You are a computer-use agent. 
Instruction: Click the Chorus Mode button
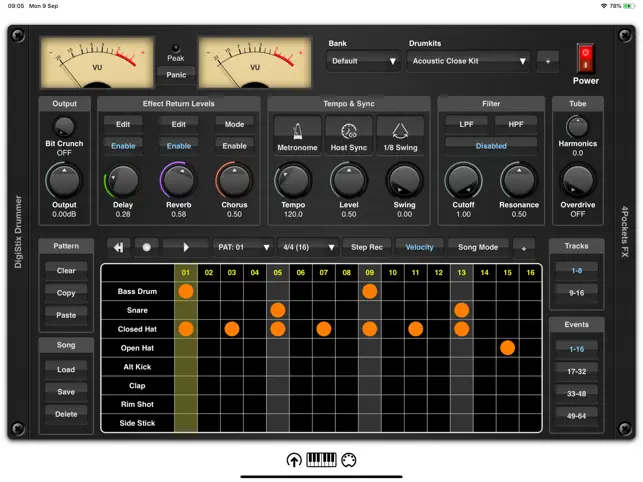[234, 124]
